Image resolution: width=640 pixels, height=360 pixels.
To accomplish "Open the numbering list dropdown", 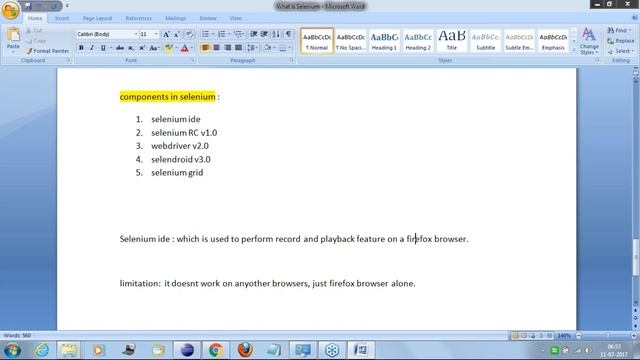I will (x=229, y=34).
